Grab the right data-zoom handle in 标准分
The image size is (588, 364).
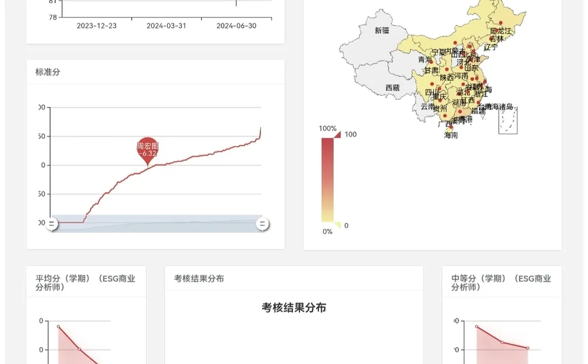[262, 224]
